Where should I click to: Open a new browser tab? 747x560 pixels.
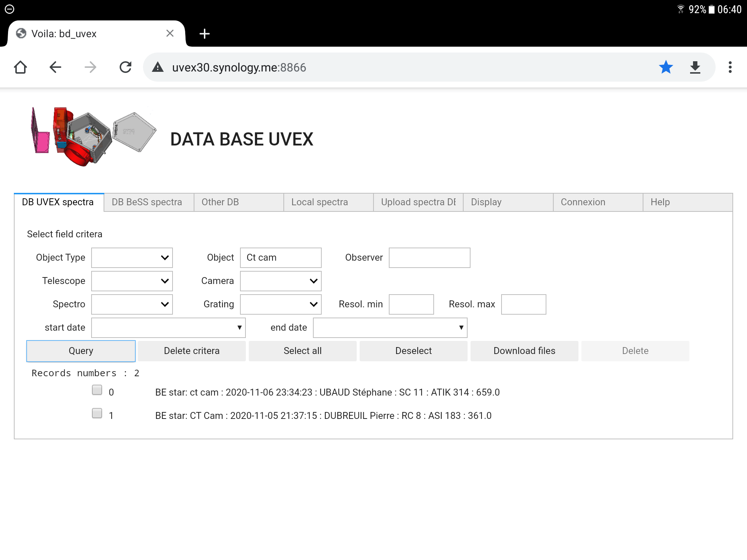click(205, 34)
